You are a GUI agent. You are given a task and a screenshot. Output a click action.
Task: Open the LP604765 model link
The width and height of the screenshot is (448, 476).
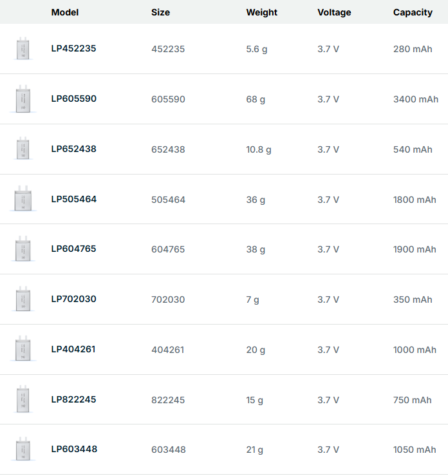(73, 249)
